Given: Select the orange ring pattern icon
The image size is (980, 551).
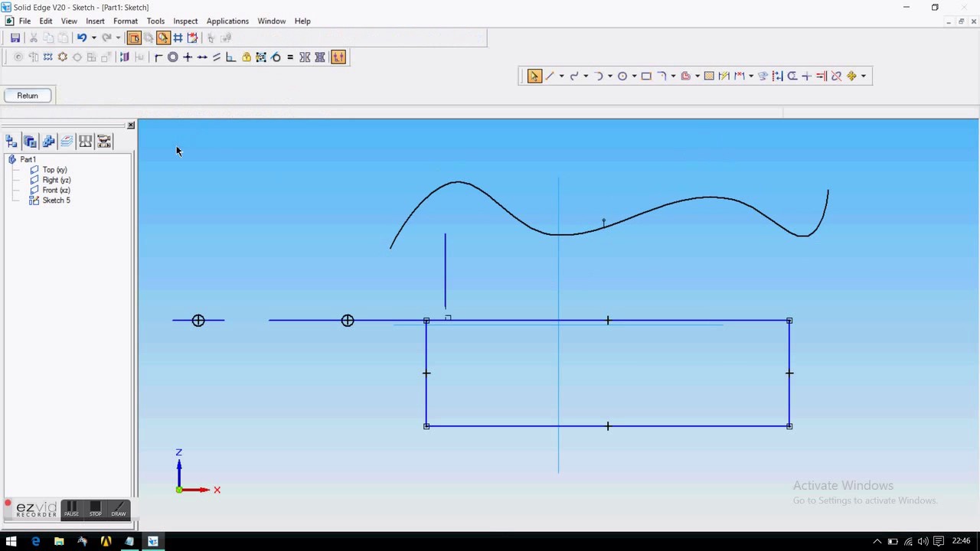Looking at the screenshot, I should (63, 57).
